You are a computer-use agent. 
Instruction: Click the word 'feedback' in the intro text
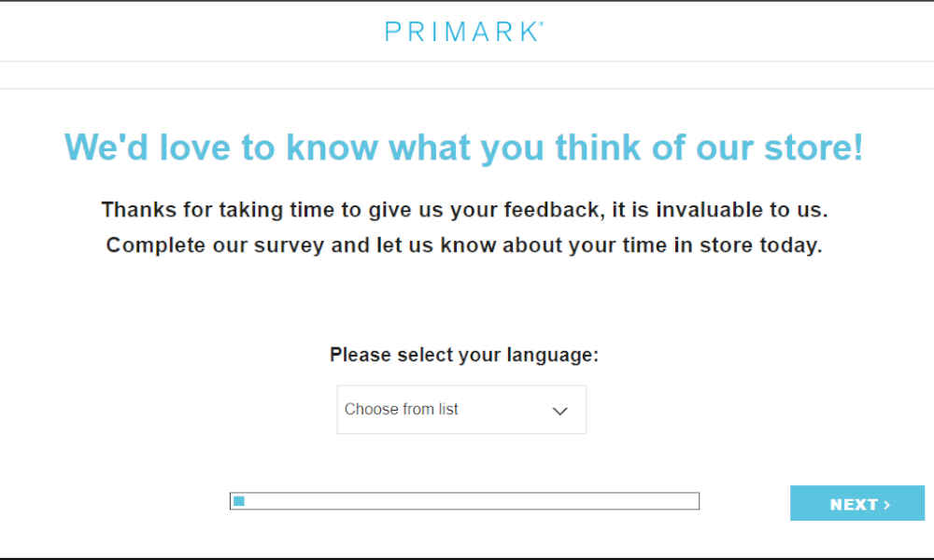pyautogui.click(x=554, y=209)
